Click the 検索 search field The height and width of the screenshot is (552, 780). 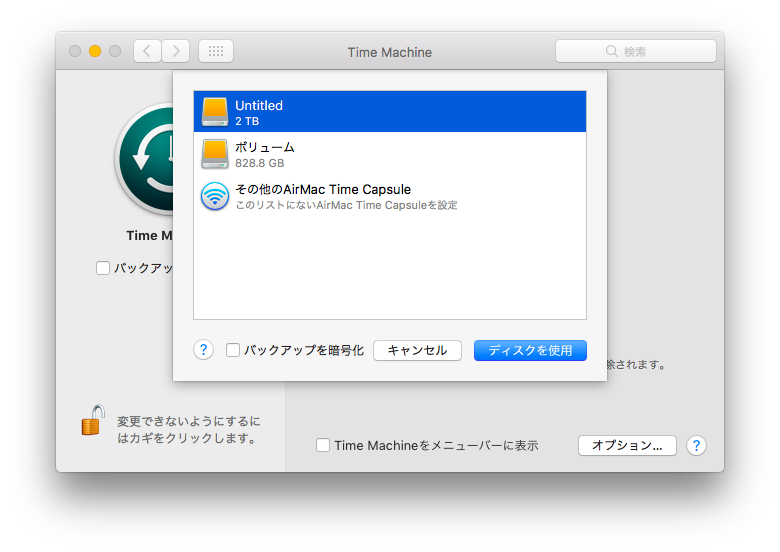tap(636, 51)
